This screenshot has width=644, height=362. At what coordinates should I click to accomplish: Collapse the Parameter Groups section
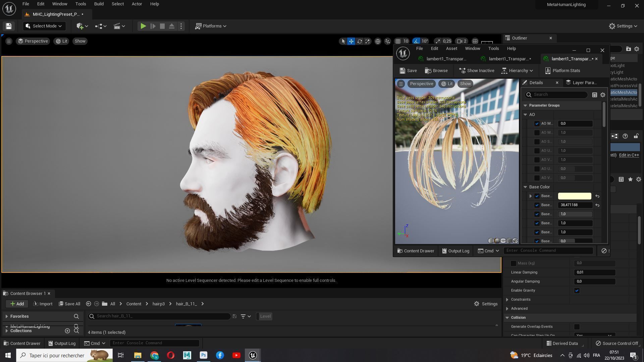525,106
